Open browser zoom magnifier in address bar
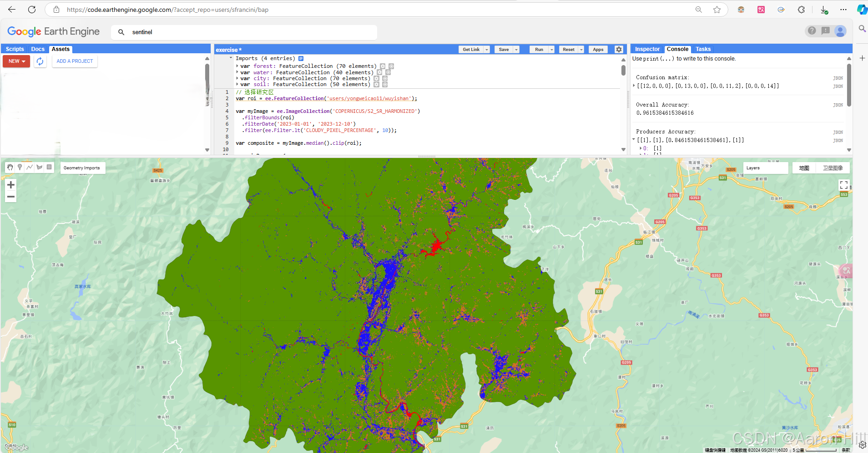 coord(699,10)
